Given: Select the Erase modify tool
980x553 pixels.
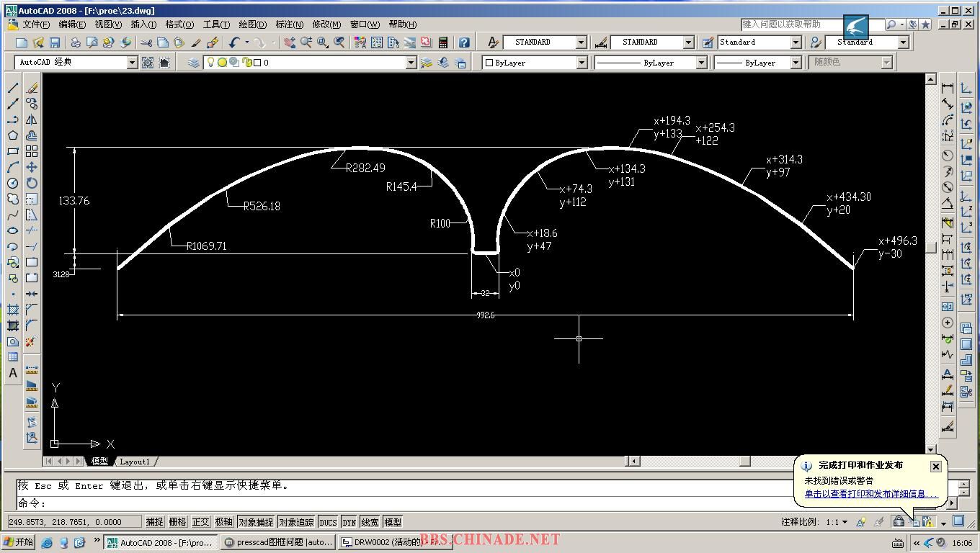Looking at the screenshot, I should click(32, 88).
